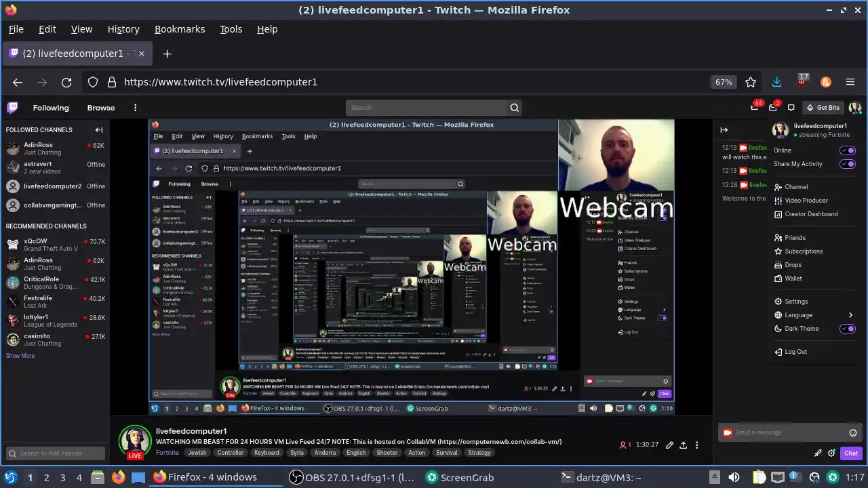Click the purple Chat send button

pyautogui.click(x=850, y=453)
